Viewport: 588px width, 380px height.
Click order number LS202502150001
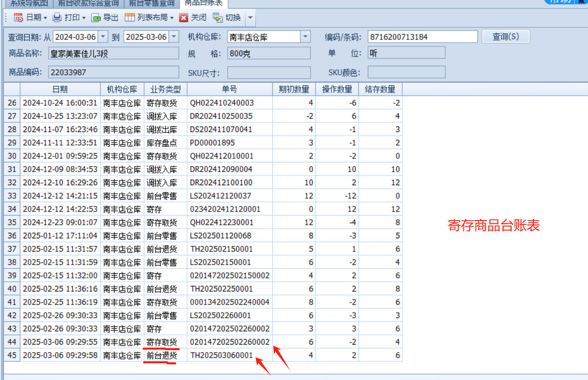pyautogui.click(x=221, y=262)
